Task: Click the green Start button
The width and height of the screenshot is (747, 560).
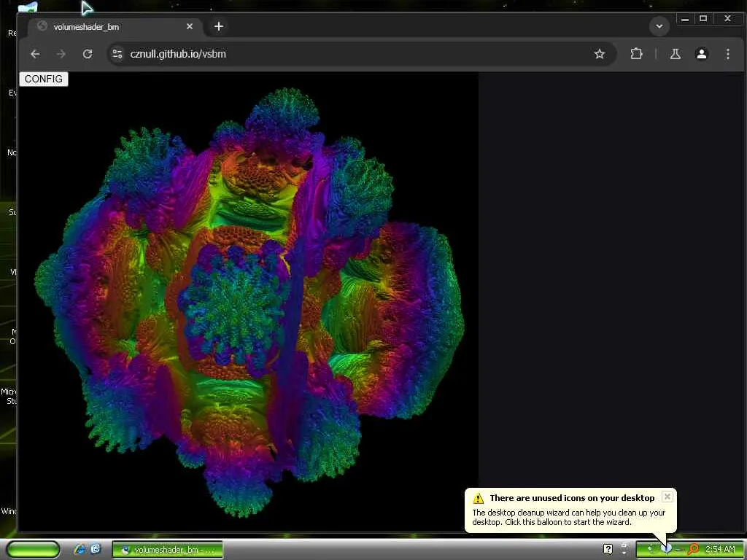Action: tap(34, 550)
